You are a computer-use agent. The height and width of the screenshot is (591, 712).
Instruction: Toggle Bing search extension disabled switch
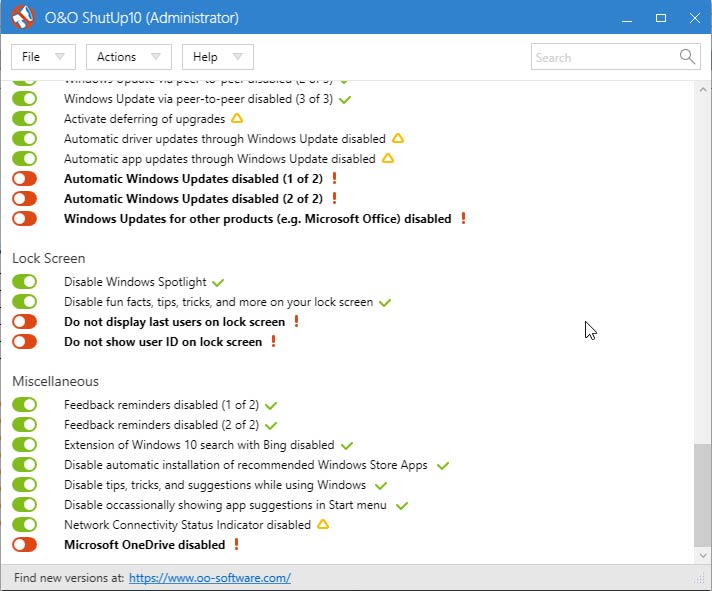tap(25, 444)
